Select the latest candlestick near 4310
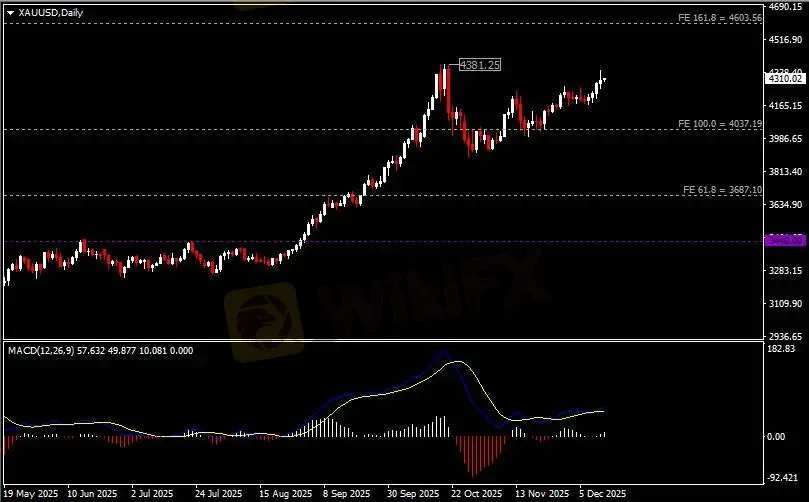This screenshot has width=809, height=502. pos(604,79)
